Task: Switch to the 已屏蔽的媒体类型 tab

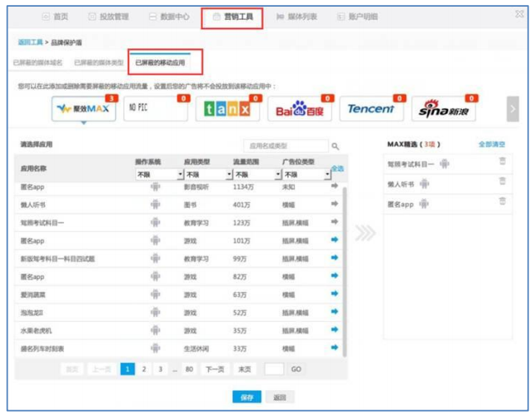Action: pyautogui.click(x=98, y=62)
